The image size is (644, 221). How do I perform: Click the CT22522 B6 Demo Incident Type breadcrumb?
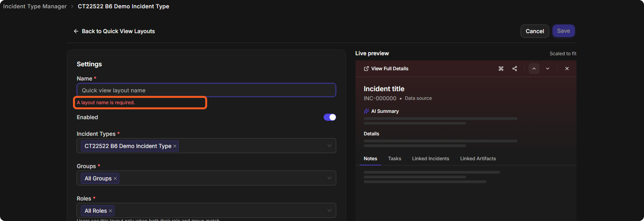(124, 6)
